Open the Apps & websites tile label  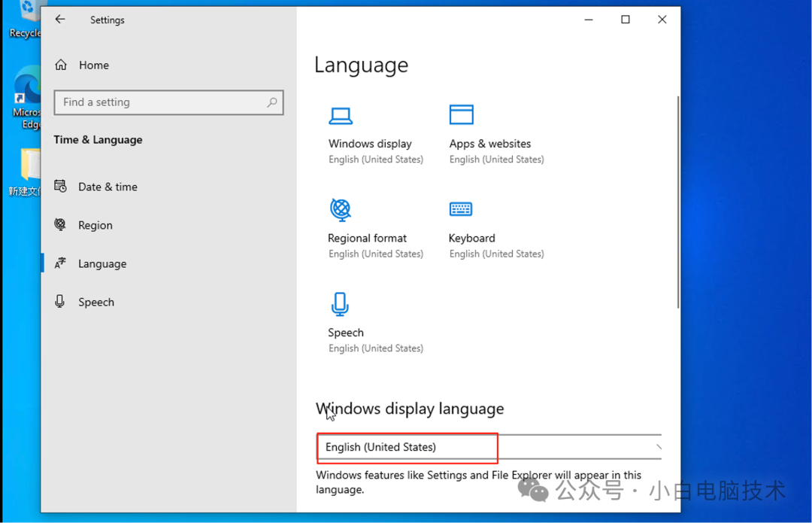490,144
